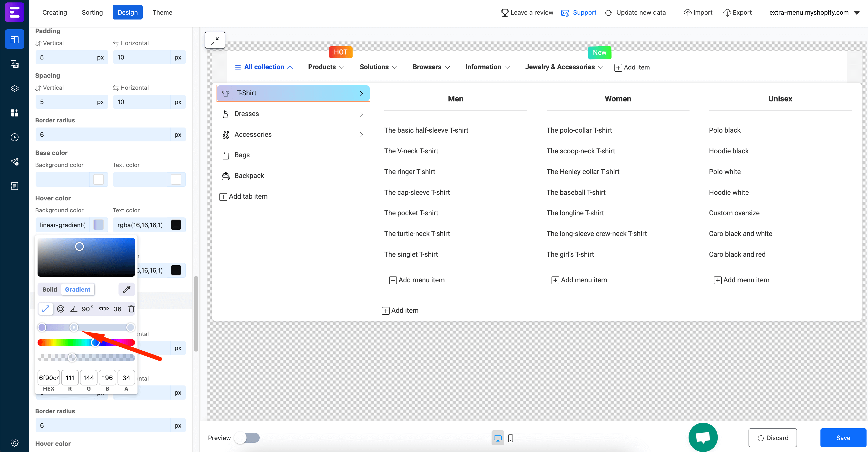The height and width of the screenshot is (452, 868).
Task: Select the Translation panel in the sidebar
Action: [14, 64]
